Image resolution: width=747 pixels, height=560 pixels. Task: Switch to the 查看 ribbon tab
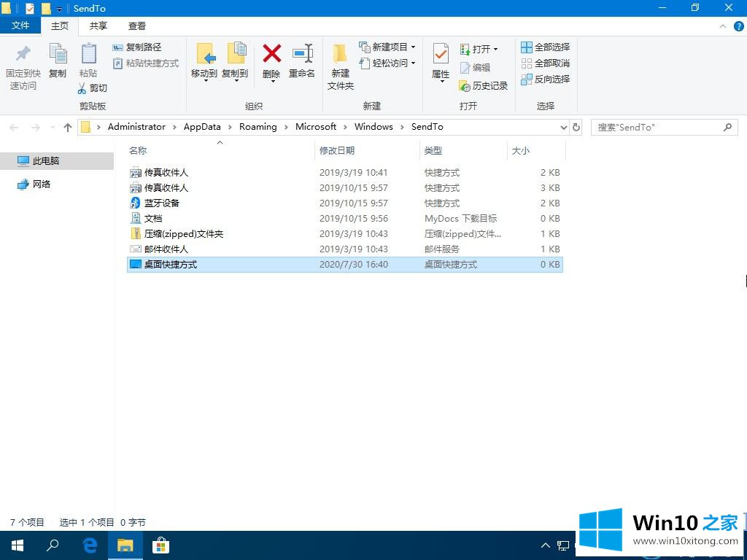coord(136,26)
